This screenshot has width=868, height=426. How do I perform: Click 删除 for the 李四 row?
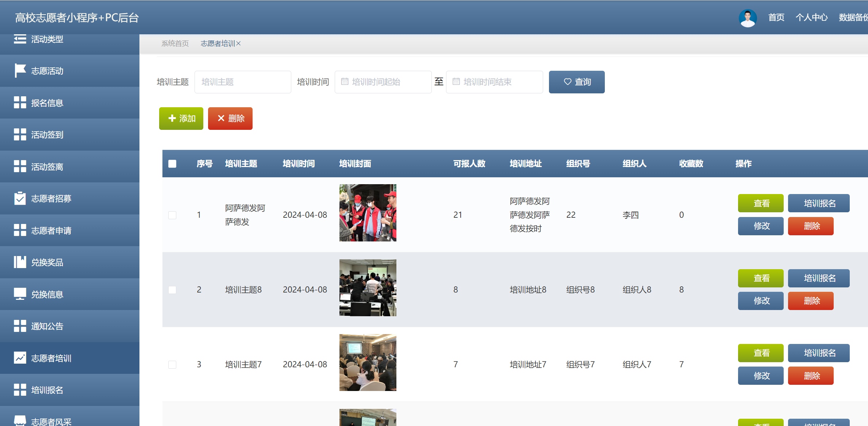tap(811, 226)
